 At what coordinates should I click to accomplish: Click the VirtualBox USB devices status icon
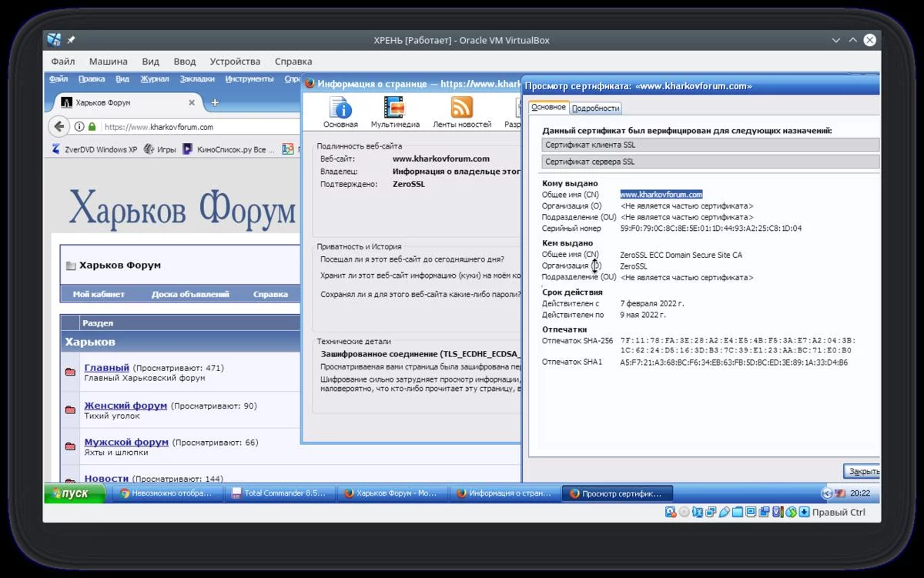(x=725, y=513)
